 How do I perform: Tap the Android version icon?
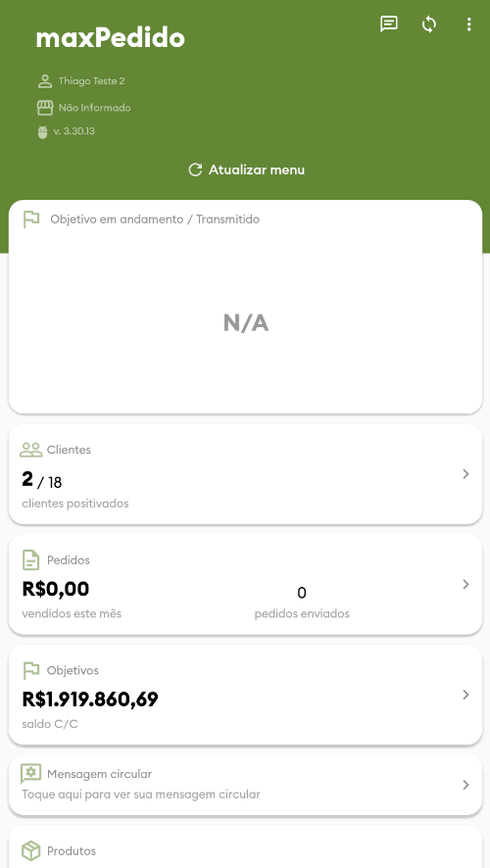click(43, 131)
